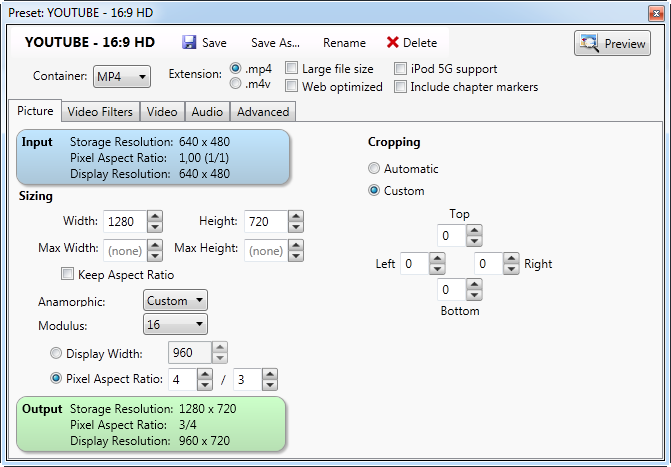
Task: Click the Save As... button
Action: pos(275,43)
